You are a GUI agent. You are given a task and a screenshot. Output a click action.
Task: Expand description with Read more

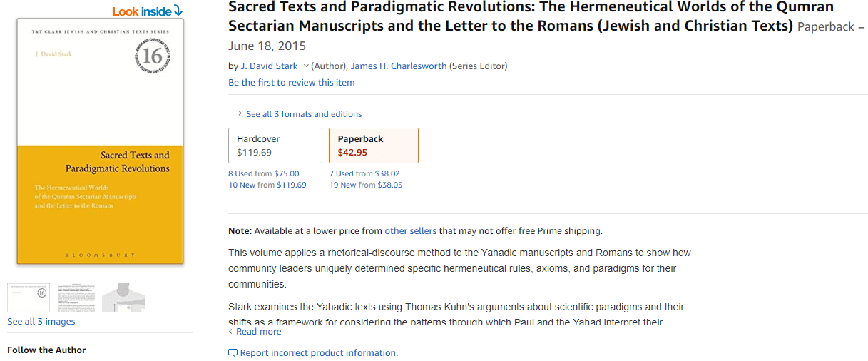258,332
